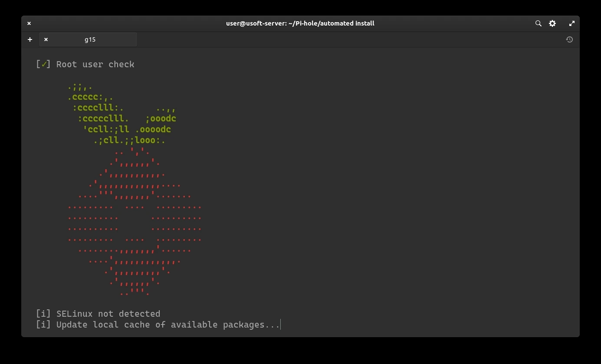Click the green checkmark for Root user check
Screen dimensions: 601x364
44,64
